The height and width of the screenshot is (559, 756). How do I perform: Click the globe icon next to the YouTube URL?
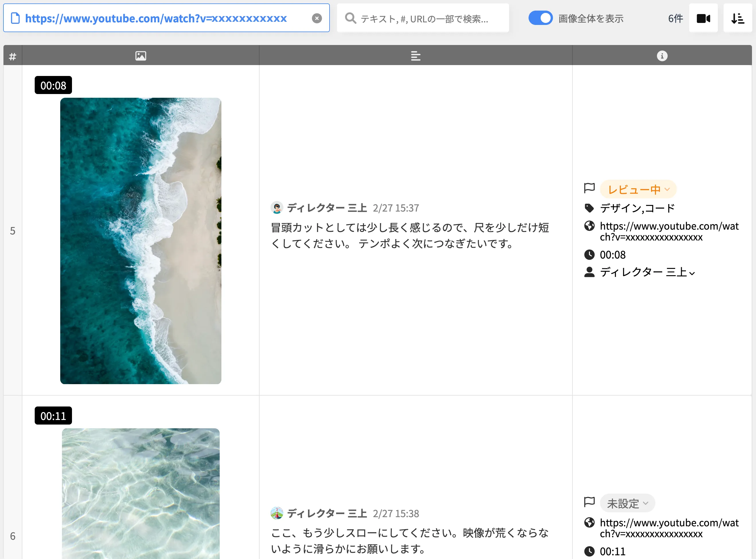[589, 226]
